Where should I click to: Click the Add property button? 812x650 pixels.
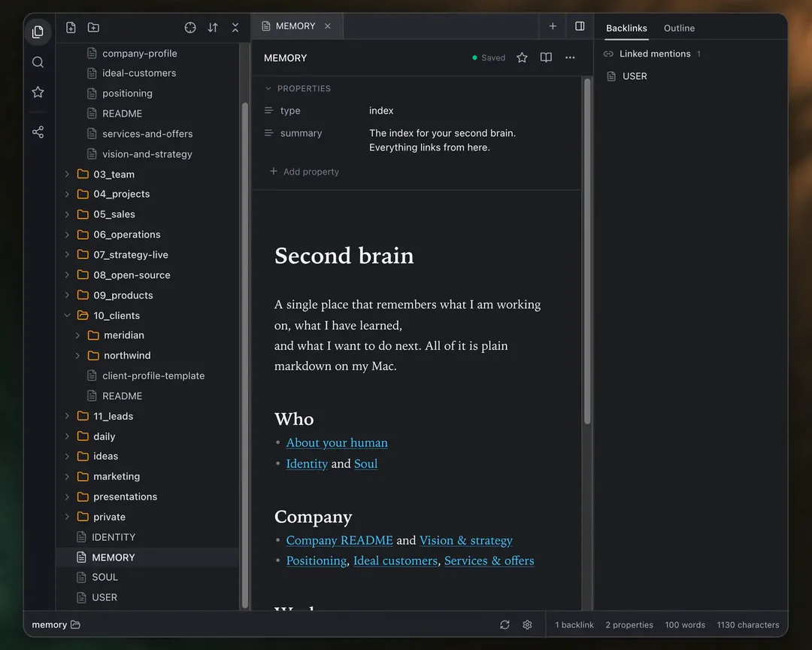pyautogui.click(x=304, y=172)
